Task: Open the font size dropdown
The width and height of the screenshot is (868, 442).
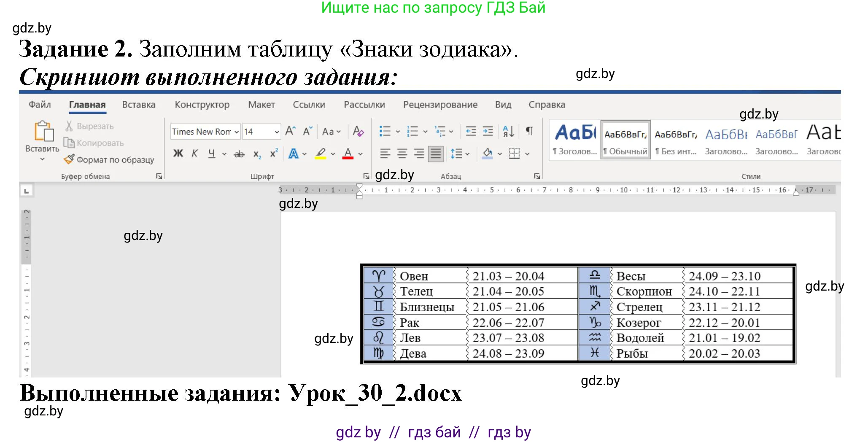Action: click(276, 131)
